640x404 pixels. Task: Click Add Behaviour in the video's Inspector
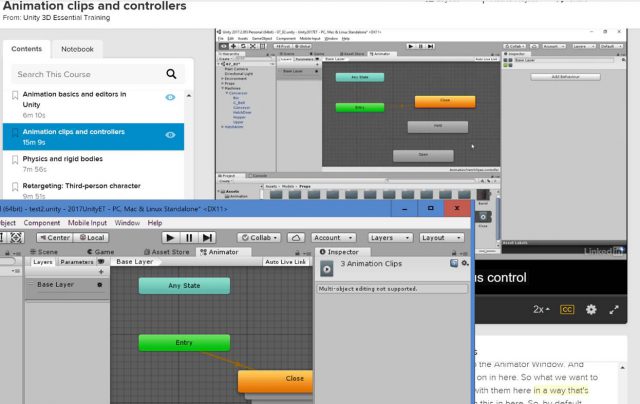(x=565, y=77)
